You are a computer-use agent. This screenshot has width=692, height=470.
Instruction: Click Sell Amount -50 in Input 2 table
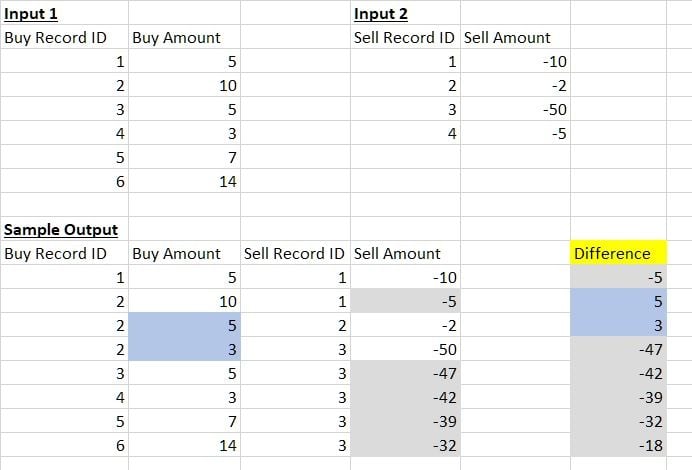tap(515, 109)
